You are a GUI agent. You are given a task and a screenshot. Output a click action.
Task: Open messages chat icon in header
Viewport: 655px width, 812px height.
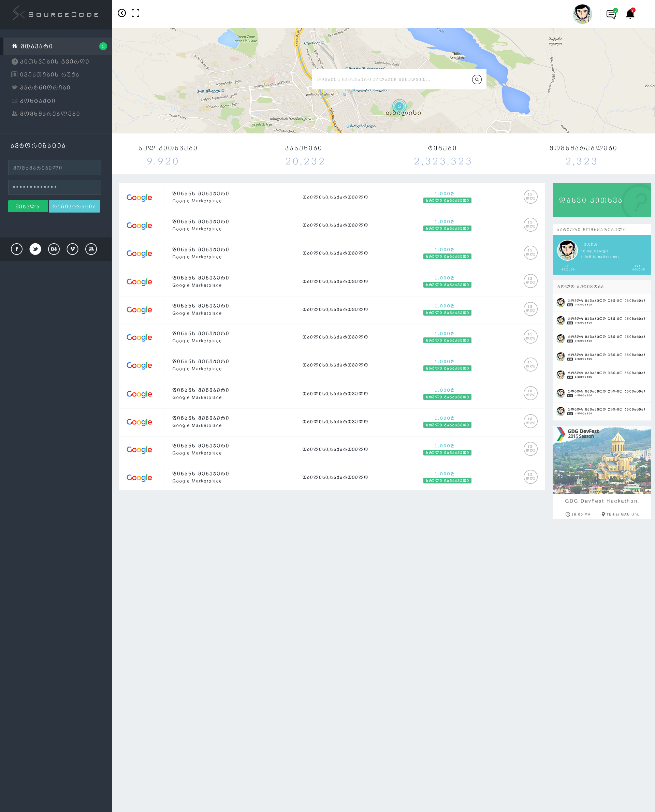click(611, 14)
